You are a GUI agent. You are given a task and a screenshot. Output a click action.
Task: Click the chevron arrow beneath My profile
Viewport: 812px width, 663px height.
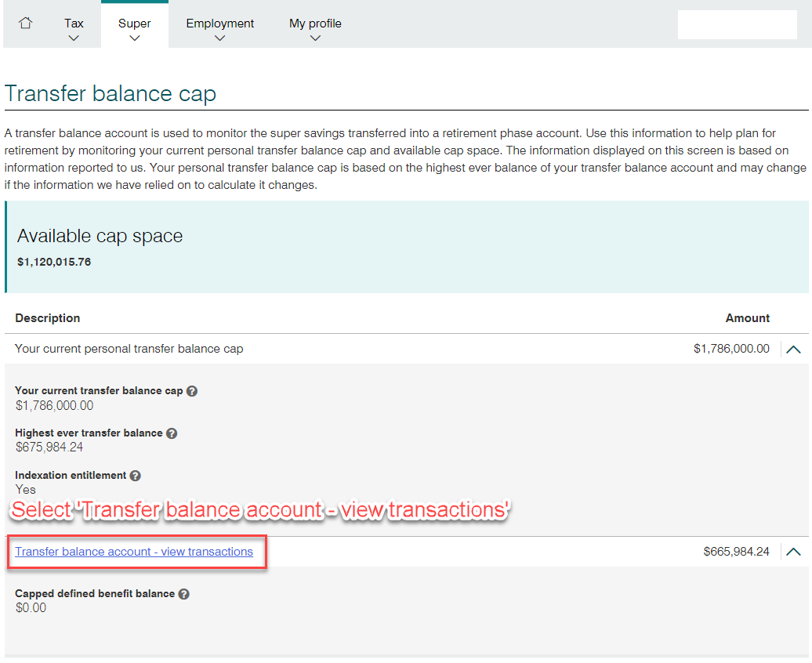[315, 38]
